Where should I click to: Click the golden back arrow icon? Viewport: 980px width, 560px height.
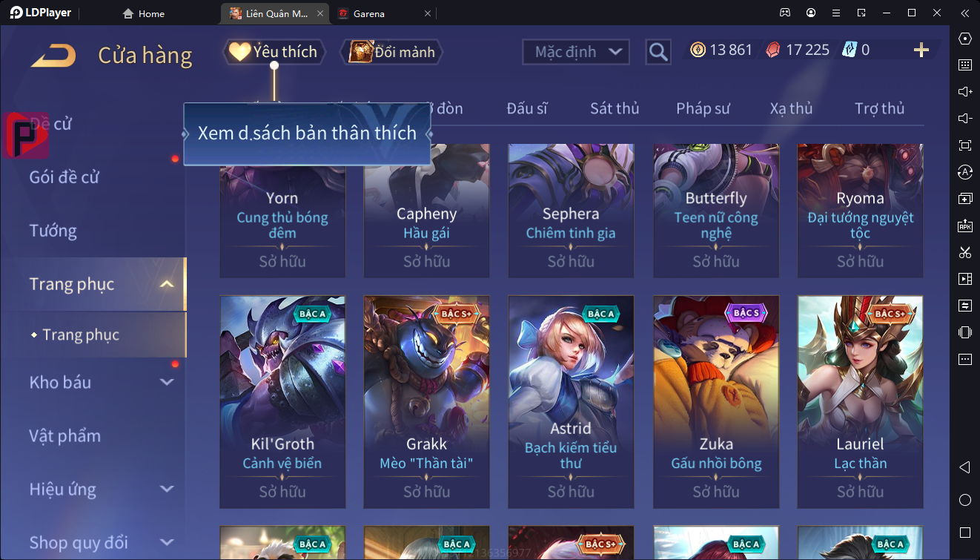pos(53,56)
